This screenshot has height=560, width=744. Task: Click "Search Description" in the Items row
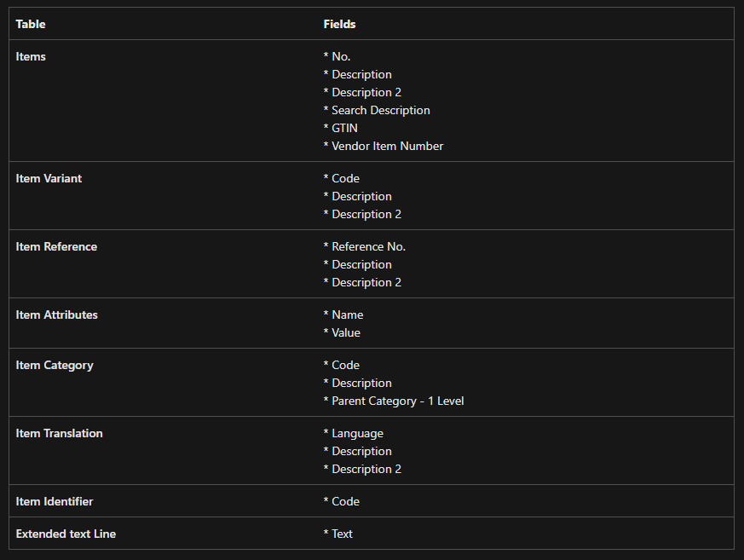pos(380,110)
